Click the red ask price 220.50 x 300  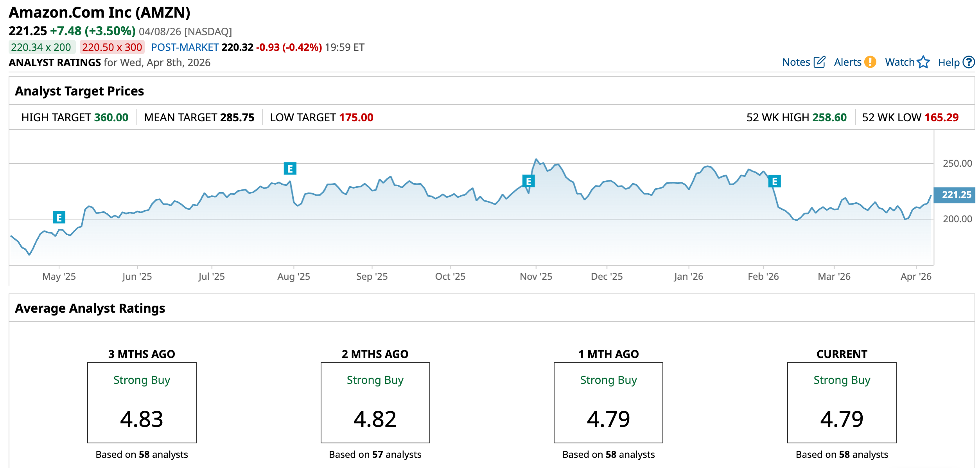point(112,47)
